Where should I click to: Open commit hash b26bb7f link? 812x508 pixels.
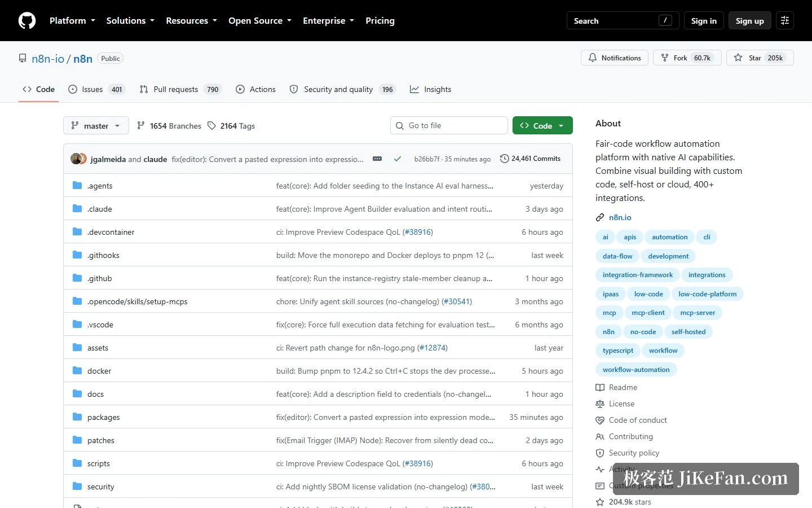pyautogui.click(x=427, y=159)
